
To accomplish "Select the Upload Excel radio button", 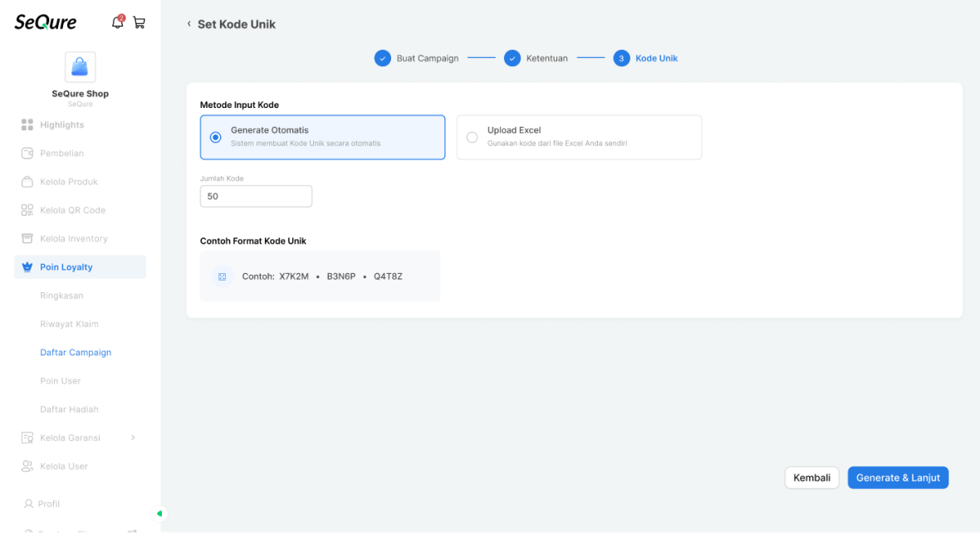I will click(472, 138).
